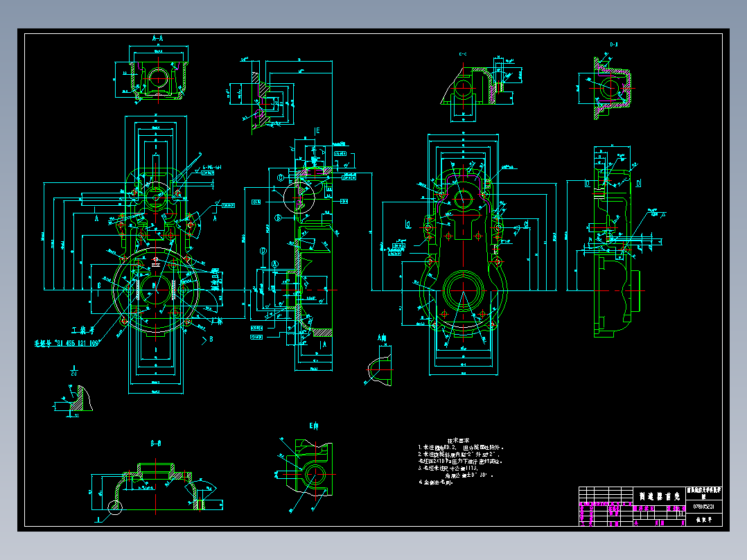The image size is (747, 560).
Task: Select the bottom-right cell of the title block
Action: pos(703,520)
